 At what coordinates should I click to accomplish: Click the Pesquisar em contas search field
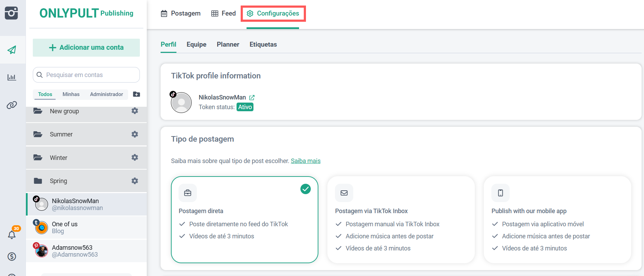point(90,75)
